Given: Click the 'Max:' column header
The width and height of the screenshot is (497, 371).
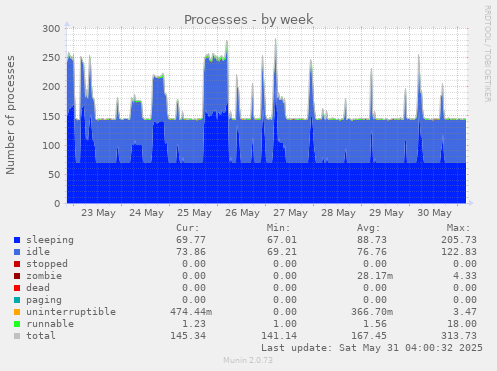Looking at the screenshot, I should (x=459, y=228).
